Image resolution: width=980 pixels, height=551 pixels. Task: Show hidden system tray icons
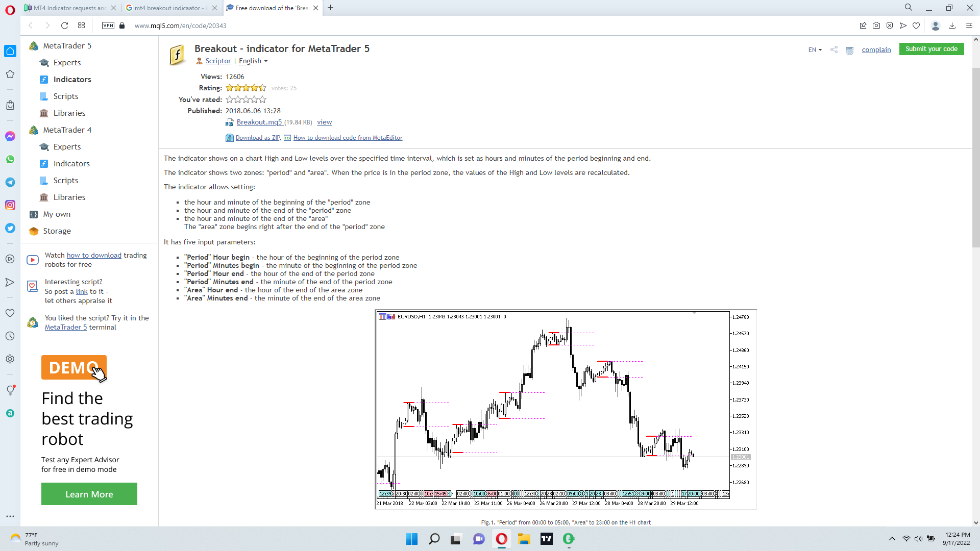pos(892,539)
